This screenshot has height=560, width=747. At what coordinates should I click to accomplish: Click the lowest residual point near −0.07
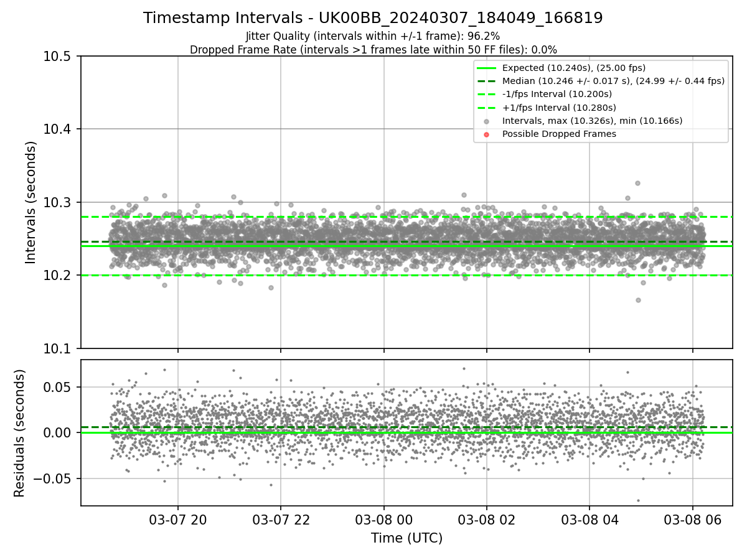pos(638,500)
